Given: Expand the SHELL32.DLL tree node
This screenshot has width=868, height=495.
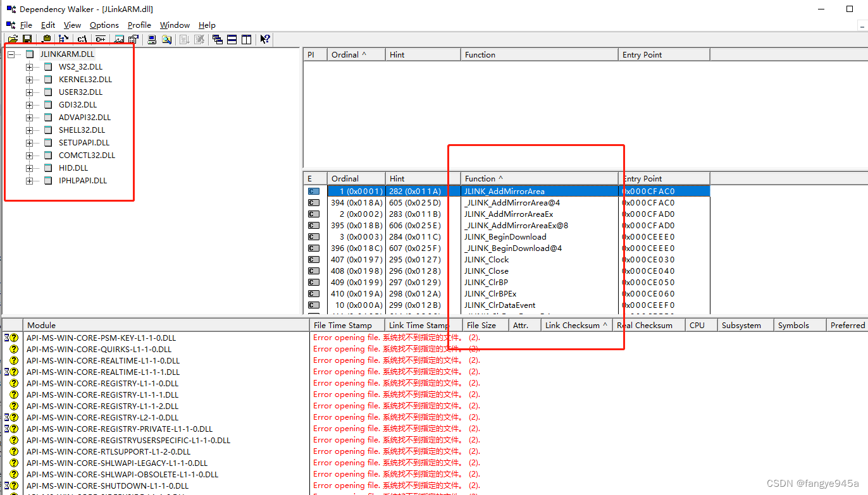Looking at the screenshot, I should pos(29,130).
